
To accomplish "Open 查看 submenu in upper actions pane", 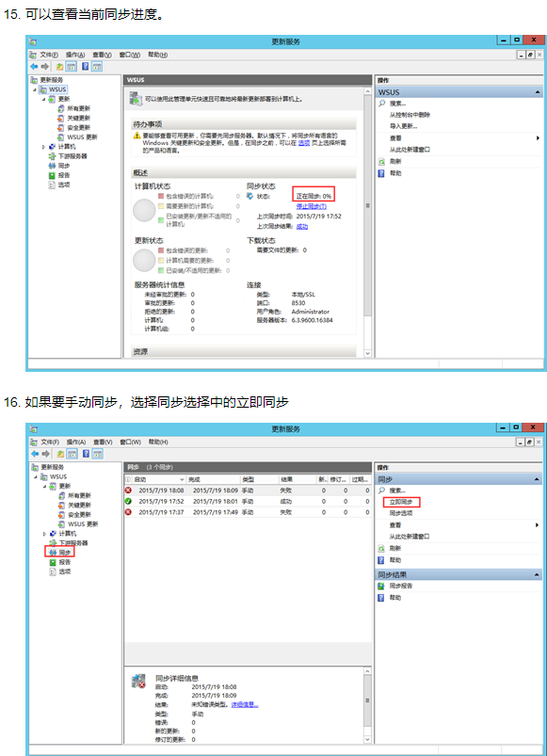I will (459, 138).
